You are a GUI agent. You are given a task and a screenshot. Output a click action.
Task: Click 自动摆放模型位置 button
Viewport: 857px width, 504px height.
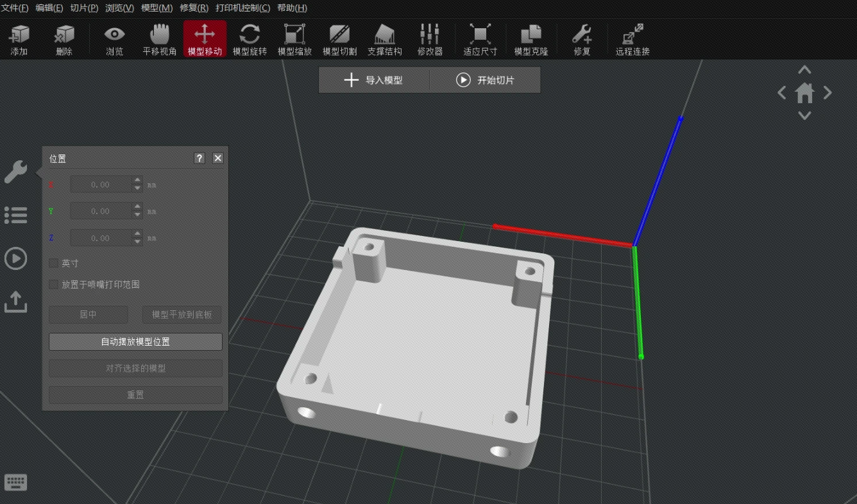(x=135, y=342)
